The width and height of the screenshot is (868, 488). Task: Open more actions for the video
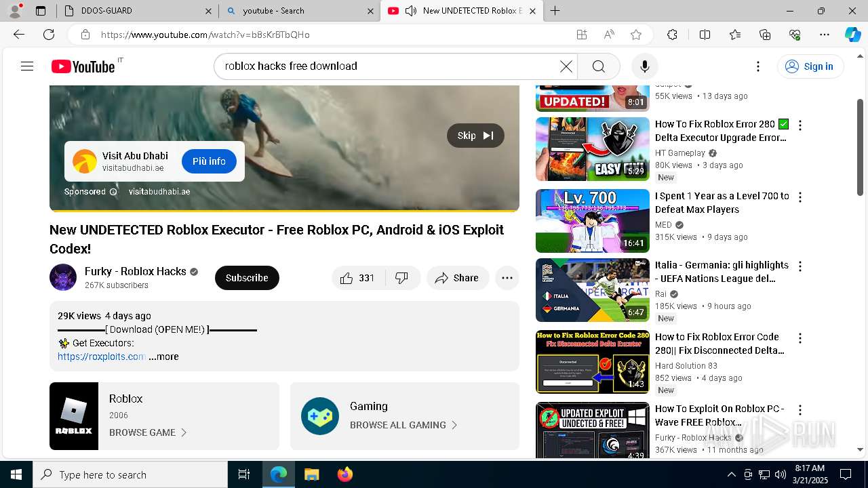pos(507,278)
